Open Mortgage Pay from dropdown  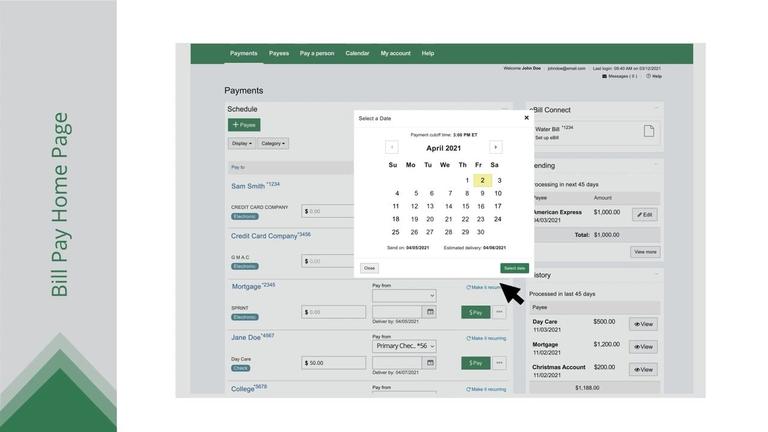click(404, 295)
